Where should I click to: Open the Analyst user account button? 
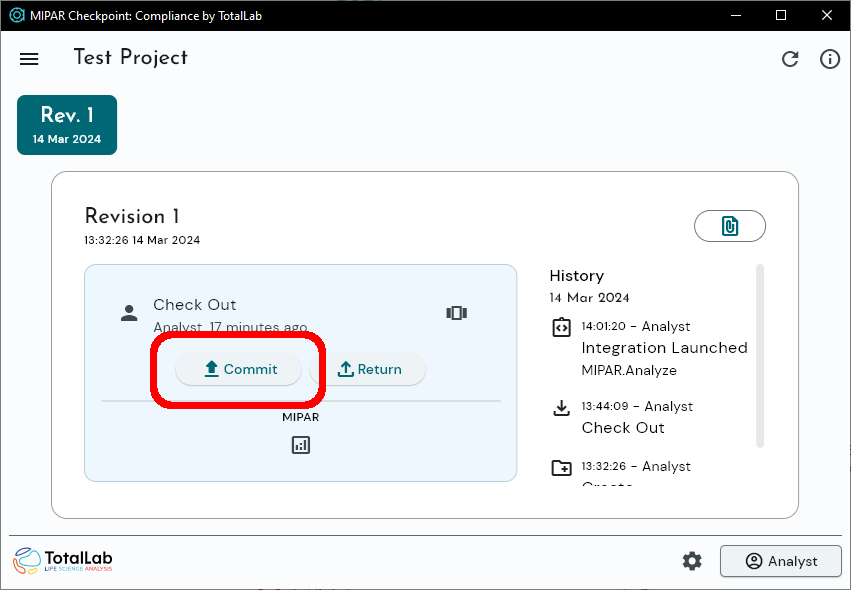pos(781,561)
